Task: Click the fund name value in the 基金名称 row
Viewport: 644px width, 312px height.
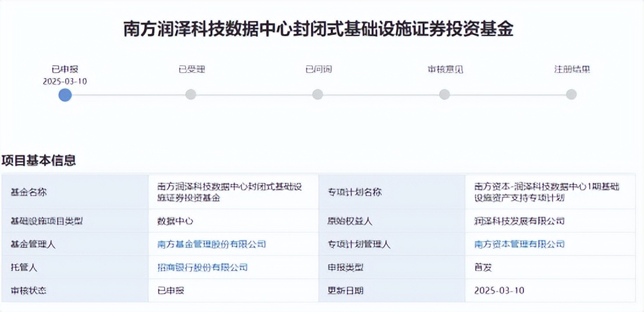Action: 230,192
